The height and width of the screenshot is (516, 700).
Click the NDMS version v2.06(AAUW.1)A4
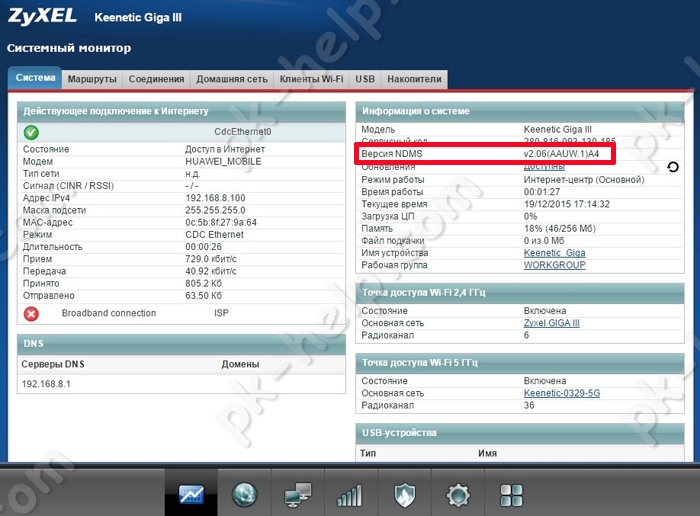pyautogui.click(x=561, y=154)
